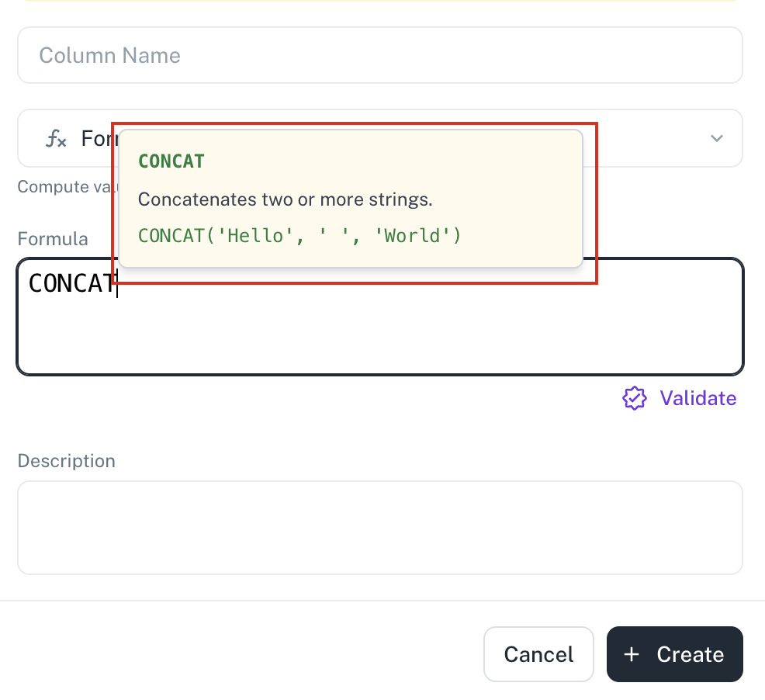Click the Validate checkmark badge icon
Image resolution: width=765 pixels, height=700 pixels.
tap(634, 398)
